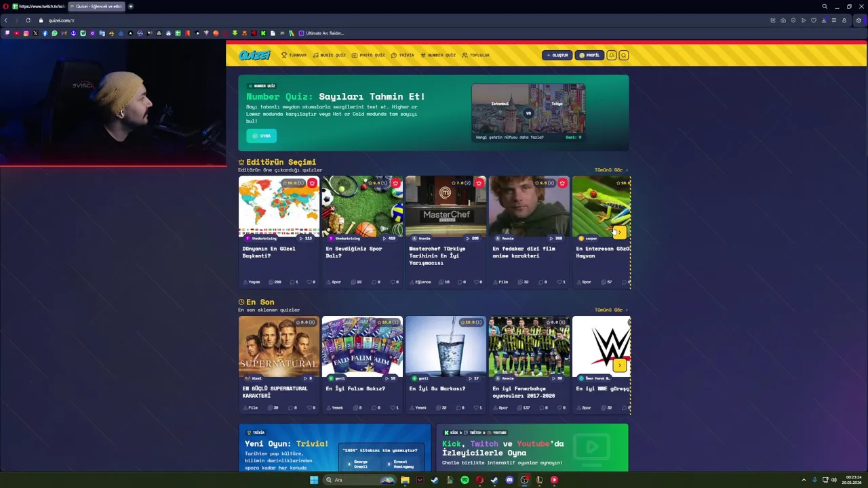Open the WhatsApp bookmark icon

click(55, 33)
